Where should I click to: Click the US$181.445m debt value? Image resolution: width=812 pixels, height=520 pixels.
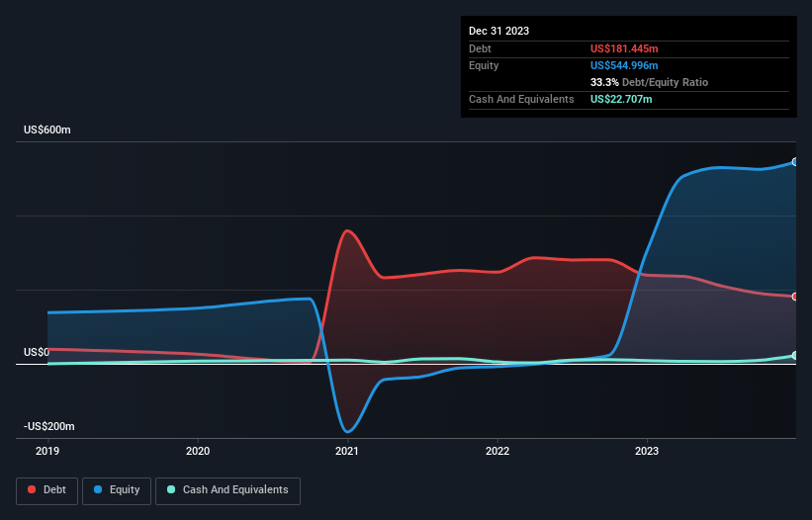(624, 48)
